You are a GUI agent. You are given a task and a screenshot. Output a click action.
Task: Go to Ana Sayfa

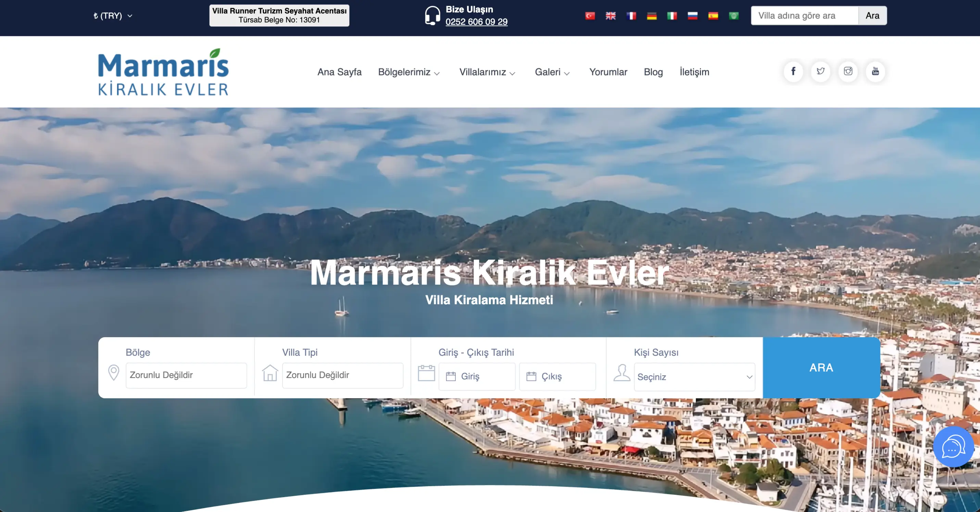coord(339,72)
